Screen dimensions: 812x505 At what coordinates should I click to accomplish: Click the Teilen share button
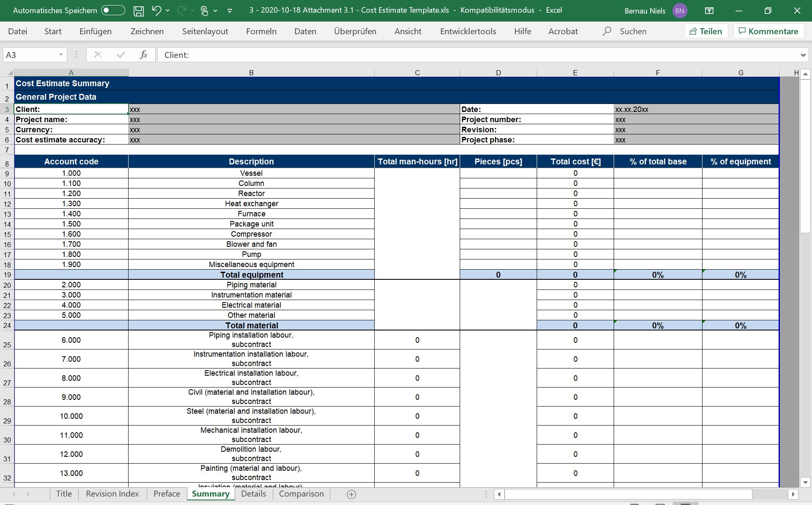705,31
